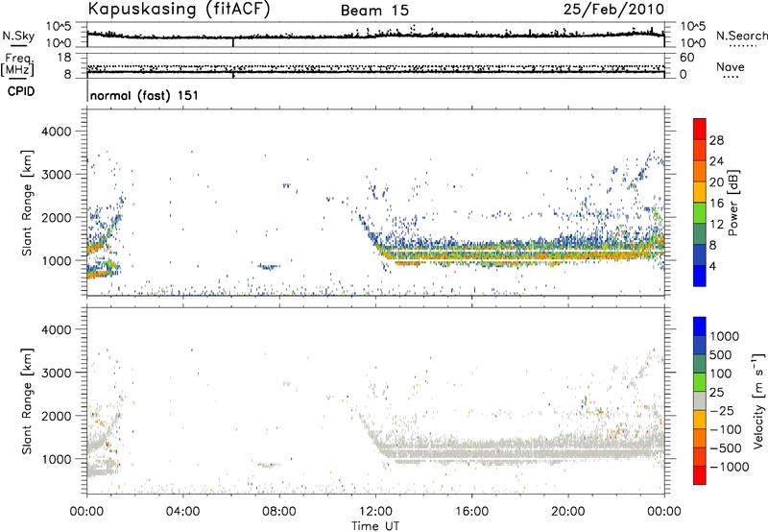Click the "Time UT" axis label
Screen dimensions: 768x532
click(x=375, y=526)
